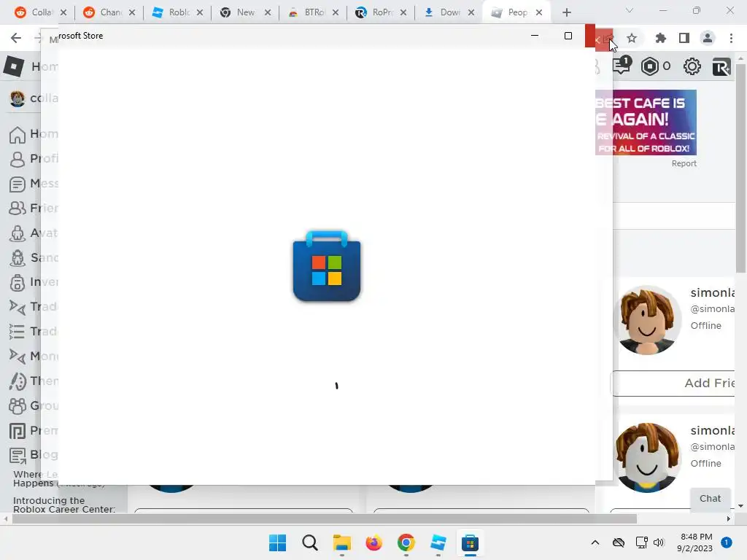Minimize the Microsoft Store window
The image size is (747, 560).
click(x=535, y=36)
